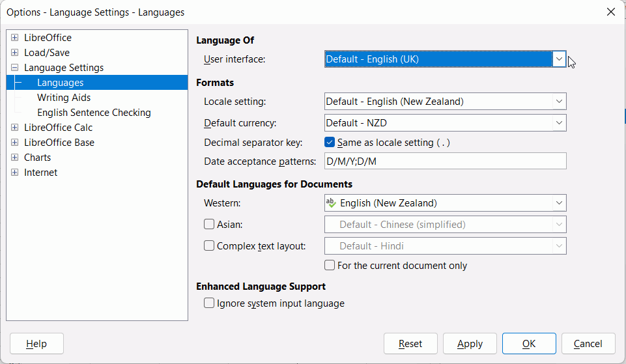Image resolution: width=626 pixels, height=364 pixels.
Task: Click the Help button
Action: tap(36, 344)
